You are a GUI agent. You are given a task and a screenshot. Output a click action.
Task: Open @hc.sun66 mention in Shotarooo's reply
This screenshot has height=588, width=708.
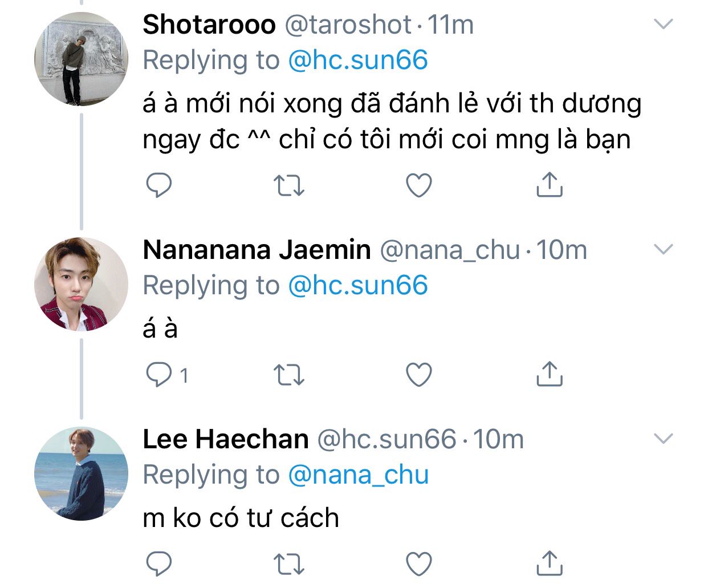point(358,60)
